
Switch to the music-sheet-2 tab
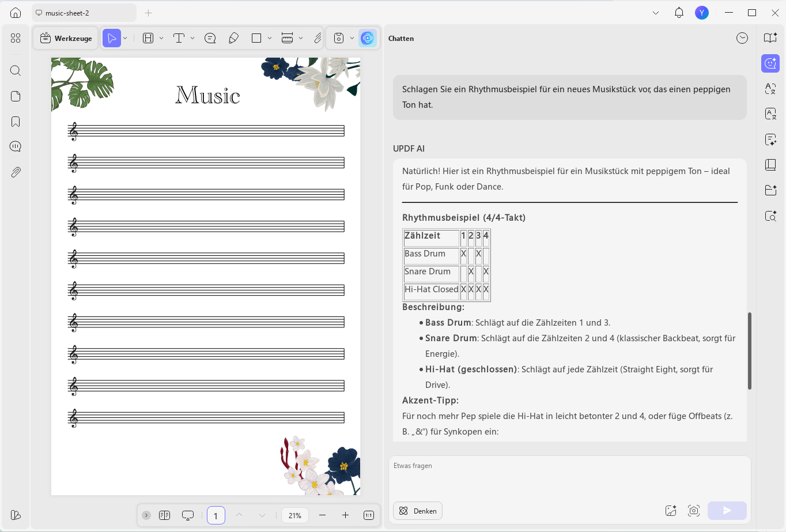click(85, 13)
